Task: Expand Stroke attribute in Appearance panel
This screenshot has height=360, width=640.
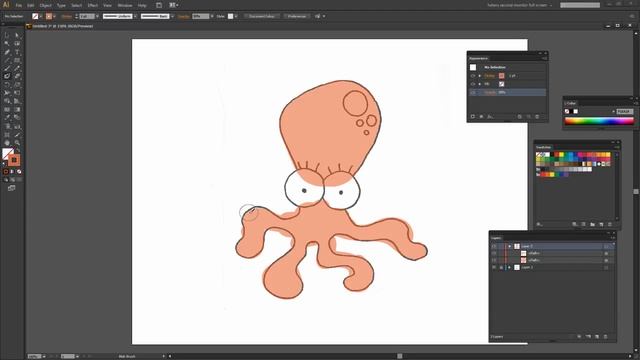Action: [x=480, y=76]
